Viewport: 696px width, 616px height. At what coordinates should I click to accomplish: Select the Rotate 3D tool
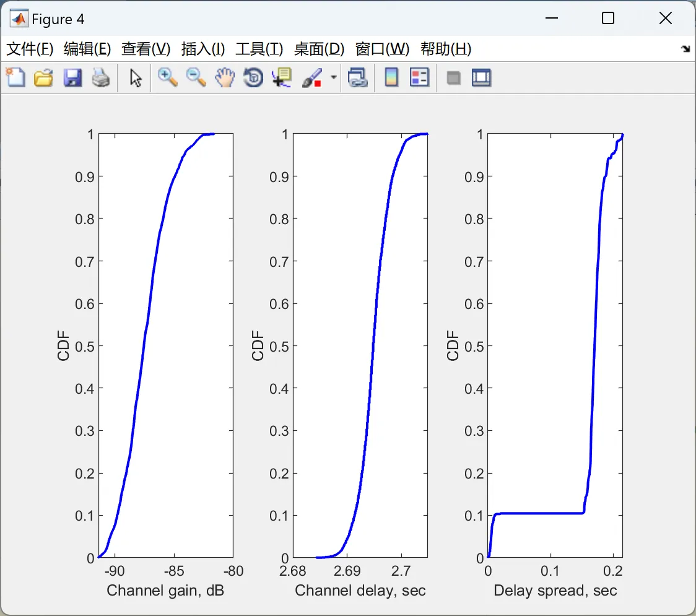[253, 77]
